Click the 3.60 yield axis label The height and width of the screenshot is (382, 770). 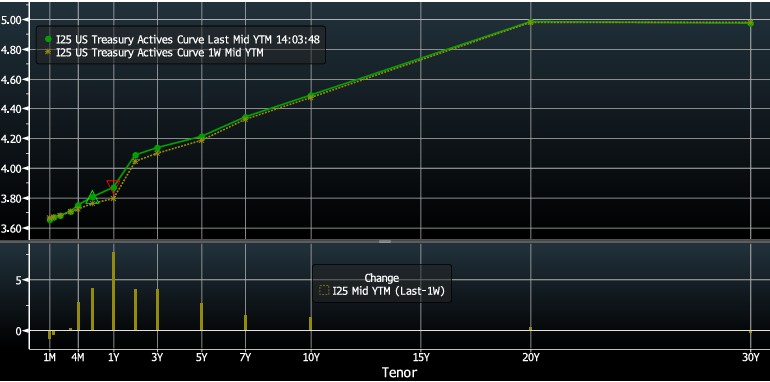click(x=12, y=228)
